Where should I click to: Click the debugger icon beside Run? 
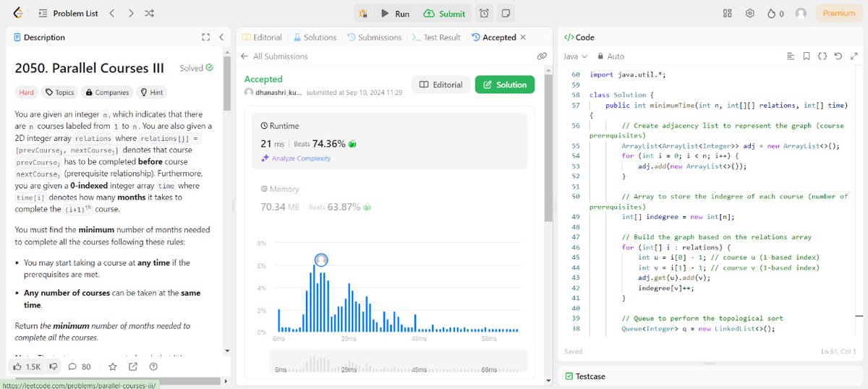click(x=363, y=13)
